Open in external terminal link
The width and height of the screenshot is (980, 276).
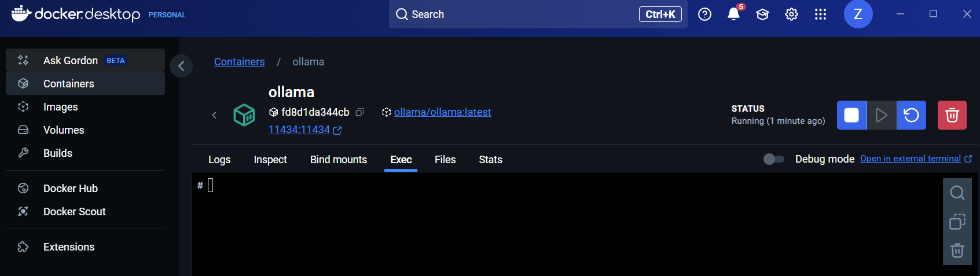pyautogui.click(x=916, y=159)
